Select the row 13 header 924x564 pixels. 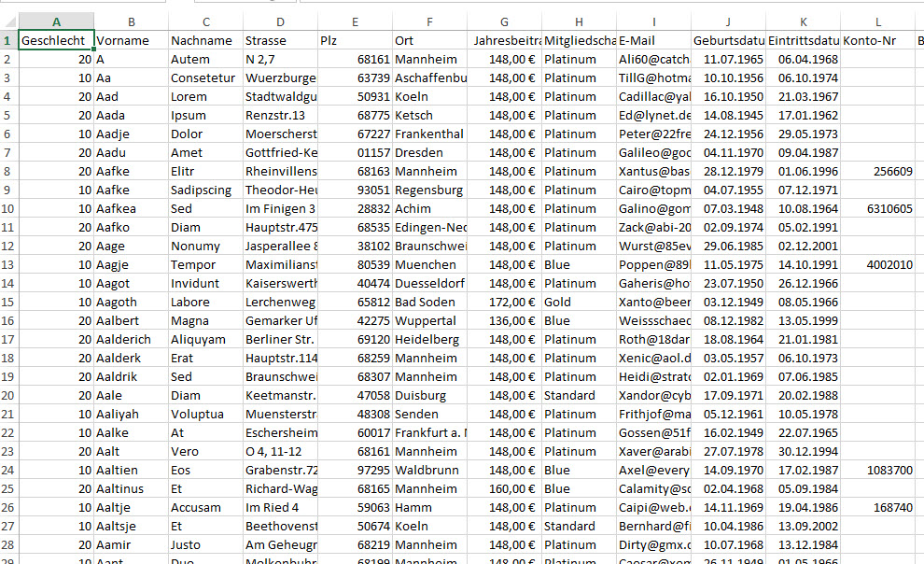[x=8, y=264]
